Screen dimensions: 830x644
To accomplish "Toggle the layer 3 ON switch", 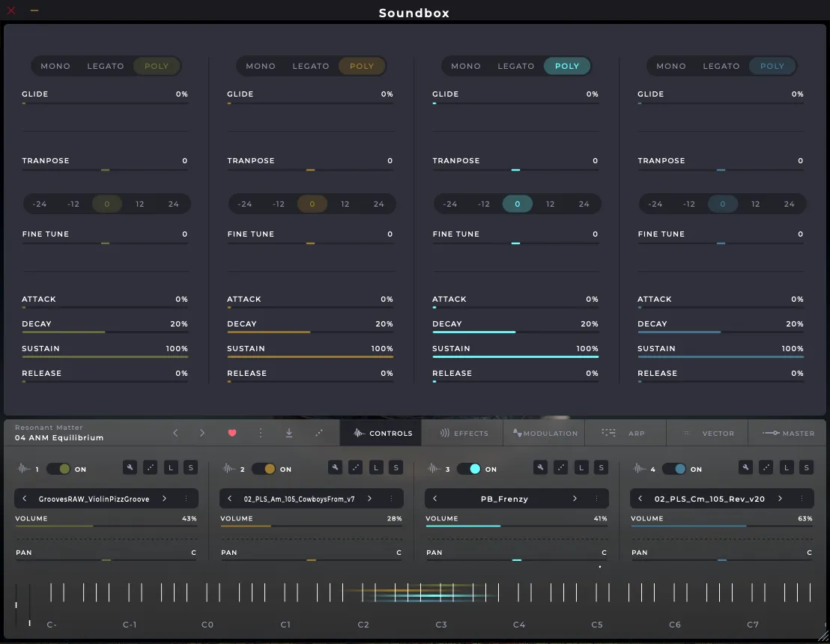I will tap(469, 469).
